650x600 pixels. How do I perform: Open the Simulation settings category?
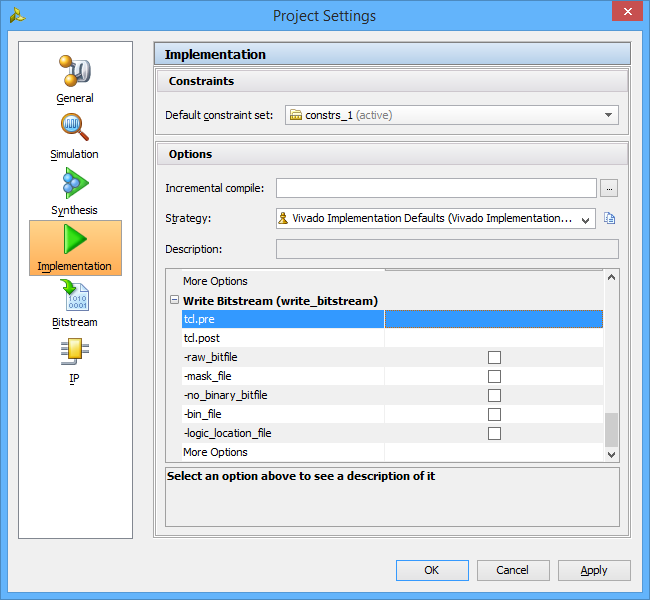pyautogui.click(x=75, y=136)
